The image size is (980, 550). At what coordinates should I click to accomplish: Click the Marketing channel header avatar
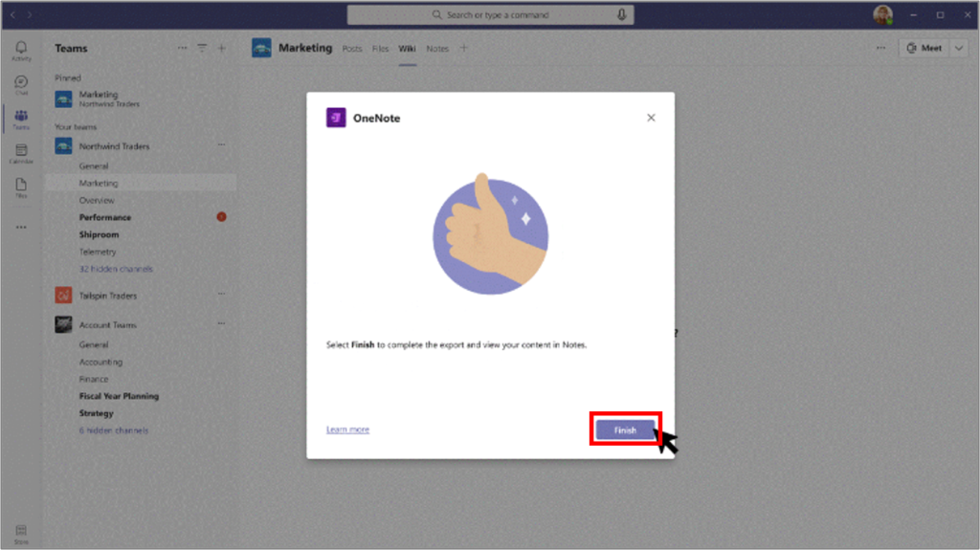pyautogui.click(x=261, y=48)
